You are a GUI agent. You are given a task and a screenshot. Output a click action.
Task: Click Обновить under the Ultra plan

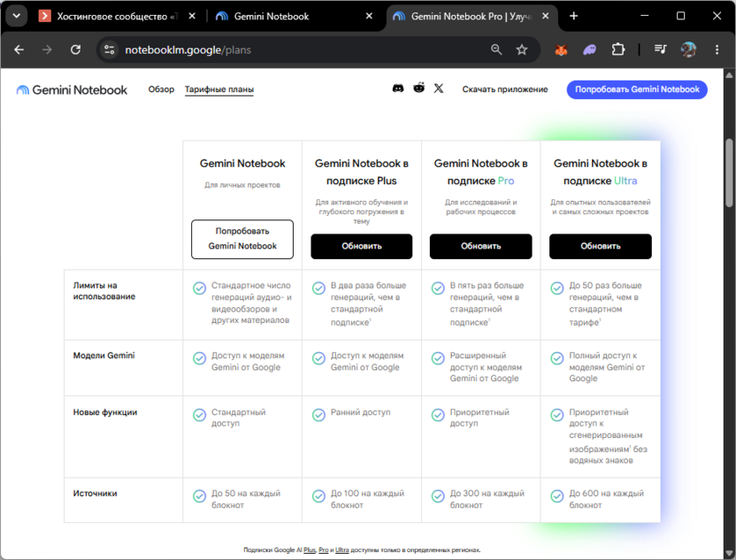point(601,246)
